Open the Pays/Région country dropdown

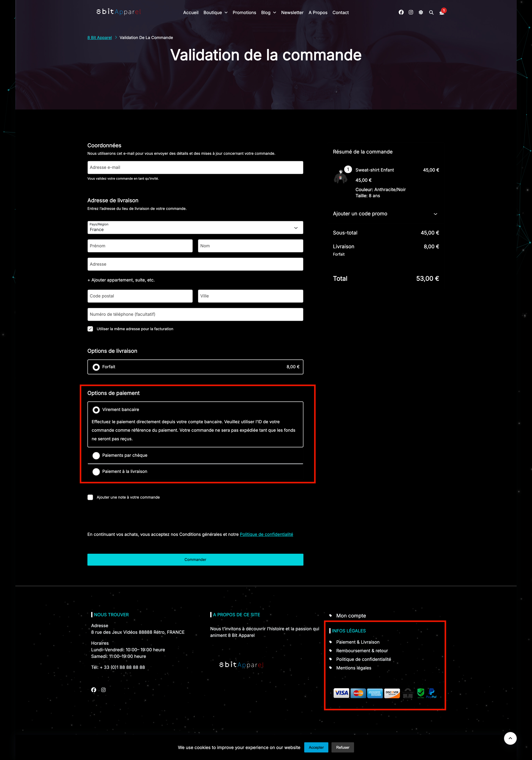click(195, 228)
